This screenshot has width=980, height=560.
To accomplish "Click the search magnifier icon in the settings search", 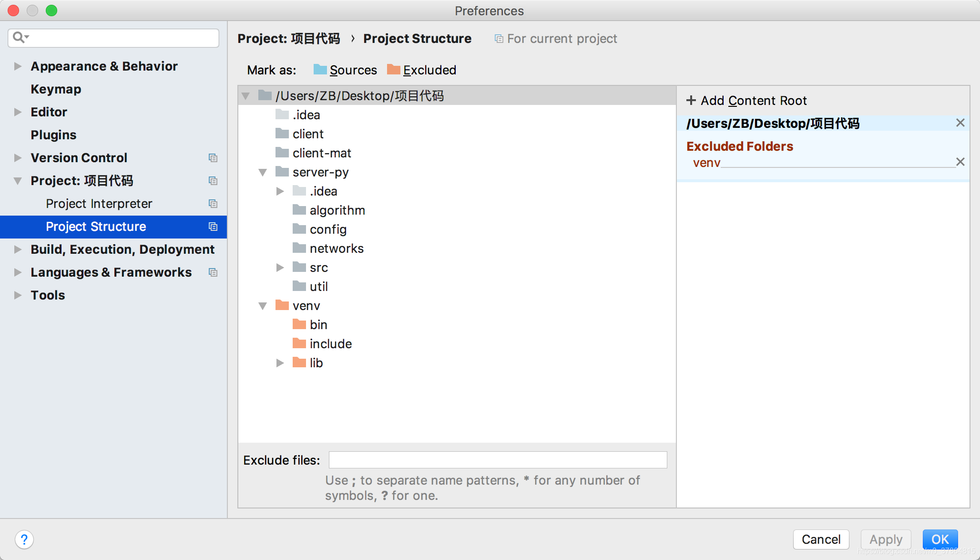I will tap(19, 37).
